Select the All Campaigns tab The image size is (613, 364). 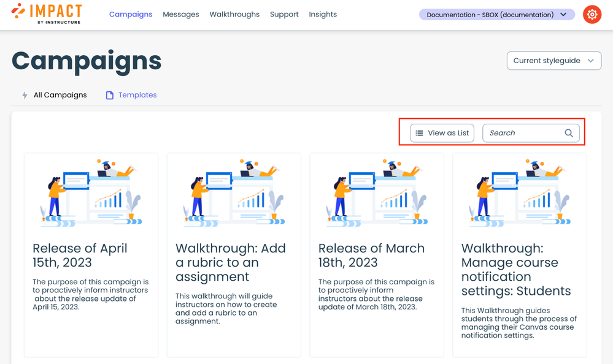[x=60, y=95]
